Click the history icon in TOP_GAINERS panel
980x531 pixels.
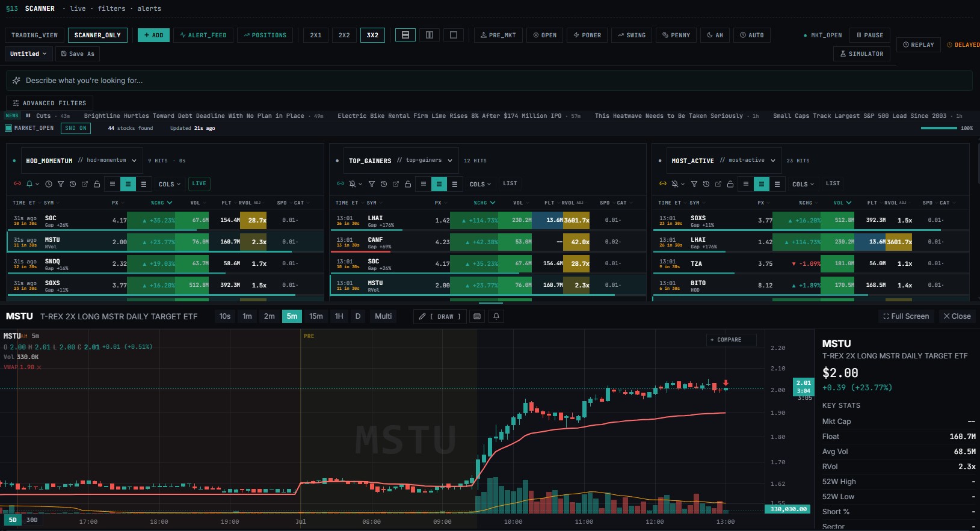coord(384,184)
